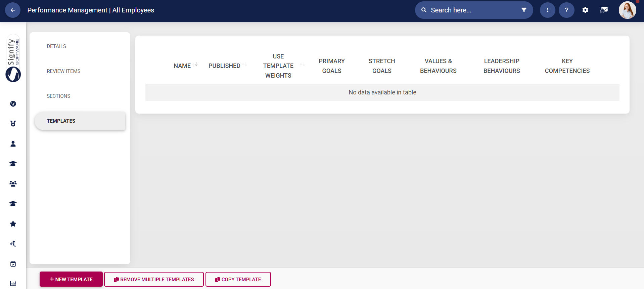The width and height of the screenshot is (644, 289).
Task: Switch to the Review Items tab
Action: (x=63, y=71)
